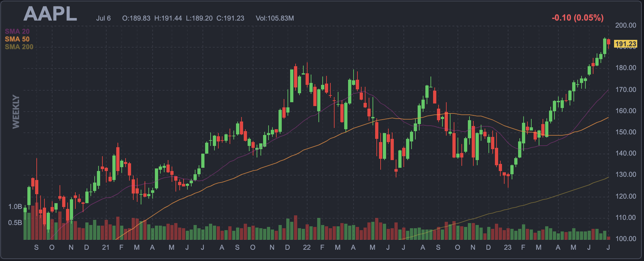Viewport: 644px width, 261px height.
Task: Jump to the 23 year marker
Action: click(507, 248)
